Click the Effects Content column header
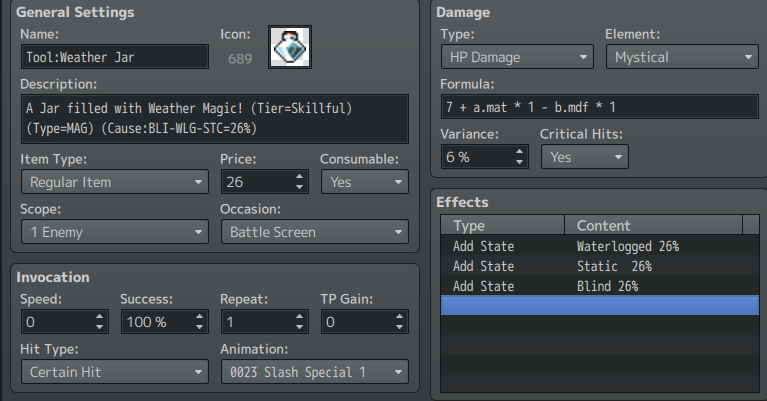767x401 pixels. (654, 225)
